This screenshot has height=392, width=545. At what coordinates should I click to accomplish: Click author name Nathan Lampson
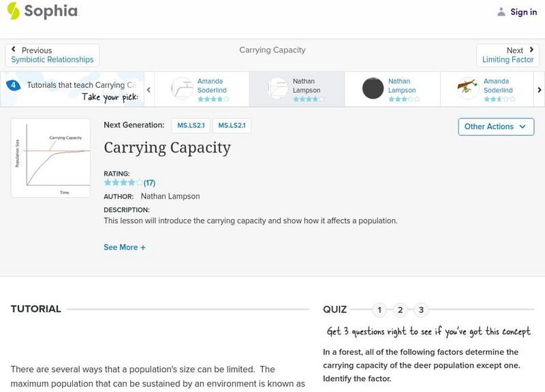pyautogui.click(x=170, y=196)
